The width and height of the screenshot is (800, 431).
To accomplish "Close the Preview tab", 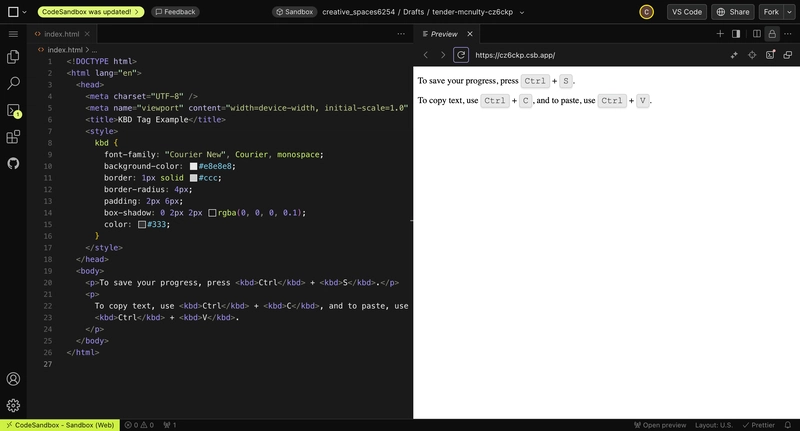I will pyautogui.click(x=470, y=34).
